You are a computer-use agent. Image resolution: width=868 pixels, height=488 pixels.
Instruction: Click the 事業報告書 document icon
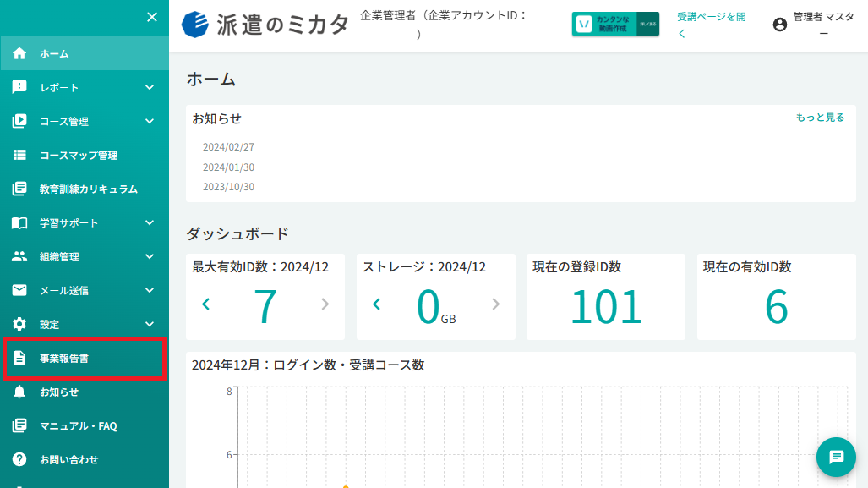(19, 358)
